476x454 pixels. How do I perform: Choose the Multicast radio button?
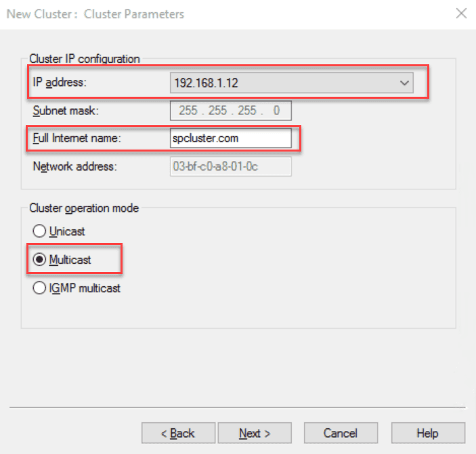[38, 260]
